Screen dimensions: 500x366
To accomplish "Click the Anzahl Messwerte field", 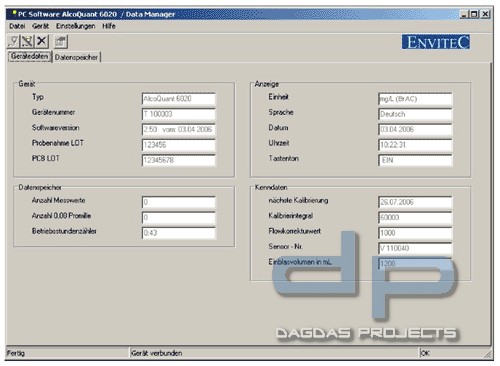I will [179, 202].
